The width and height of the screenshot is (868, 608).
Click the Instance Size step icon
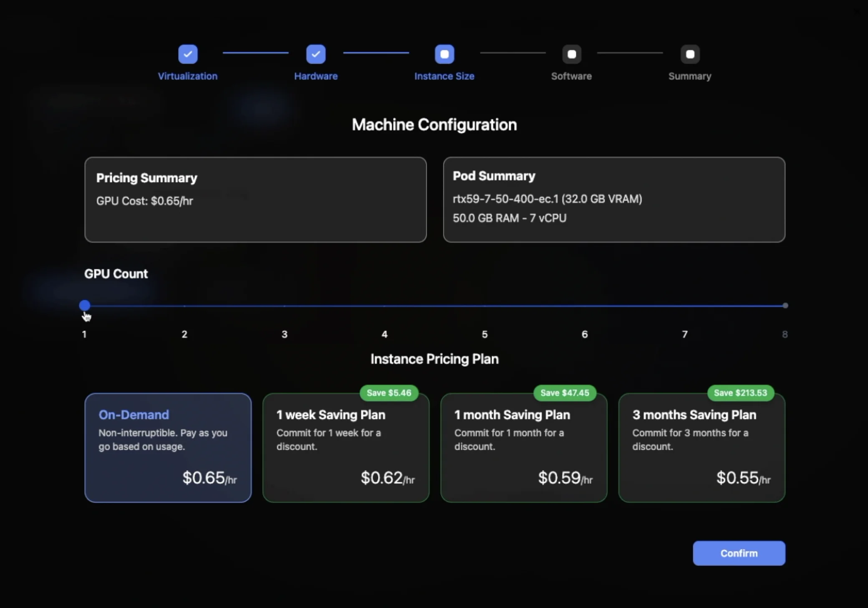[x=444, y=54]
